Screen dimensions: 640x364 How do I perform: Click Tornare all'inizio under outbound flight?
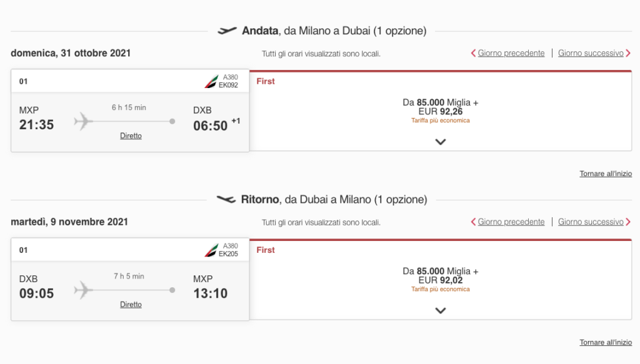(x=606, y=174)
